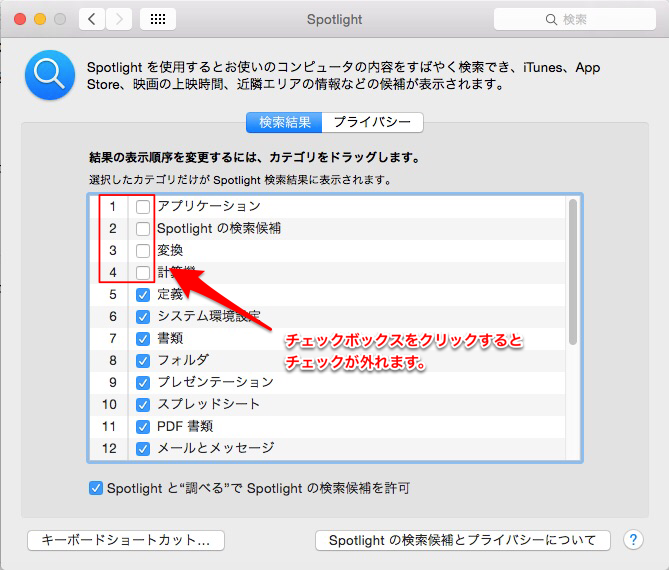Uncheck the 書類 checkbox

tap(143, 339)
